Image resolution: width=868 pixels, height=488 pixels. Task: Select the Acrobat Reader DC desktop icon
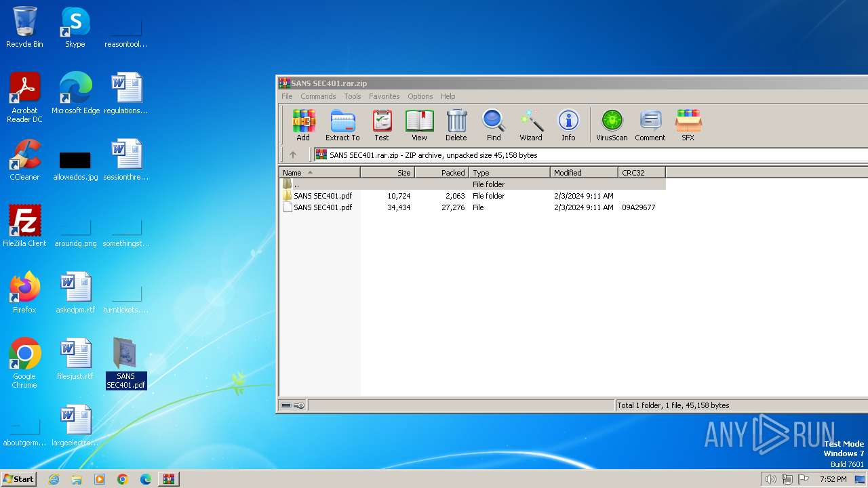tap(24, 98)
